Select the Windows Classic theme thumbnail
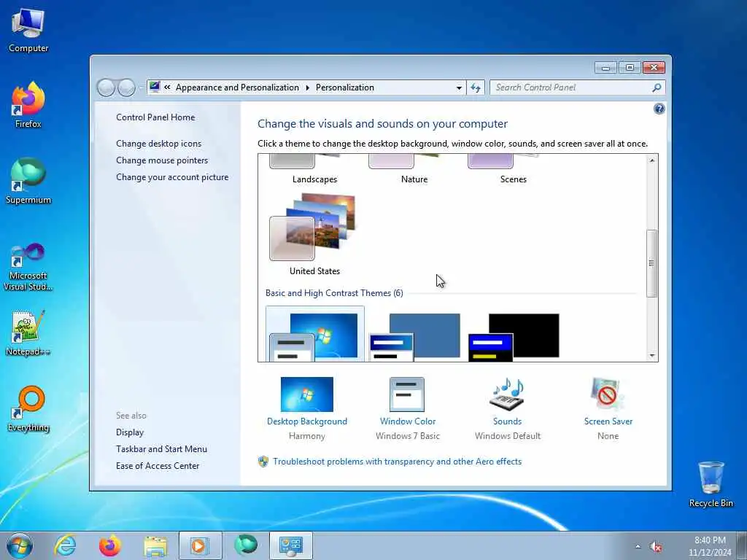Viewport: 747px width, 560px height. tap(414, 337)
